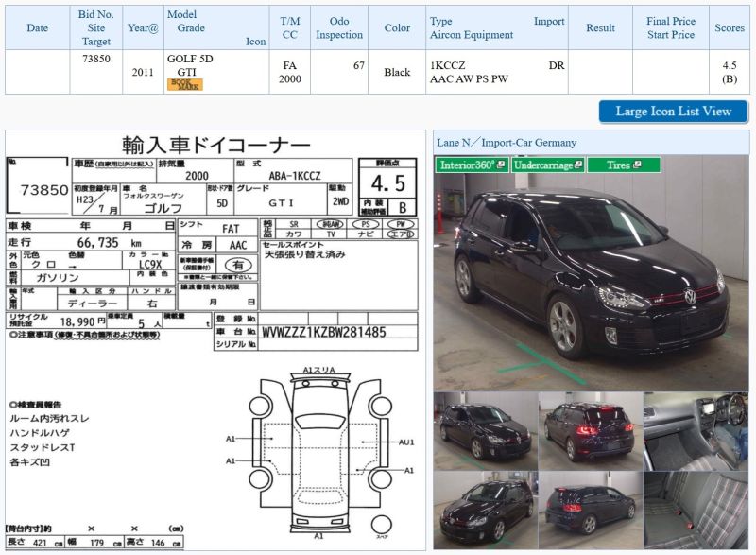Click the FA 2000 transmission cell
The height and width of the screenshot is (555, 756).
[x=290, y=72]
